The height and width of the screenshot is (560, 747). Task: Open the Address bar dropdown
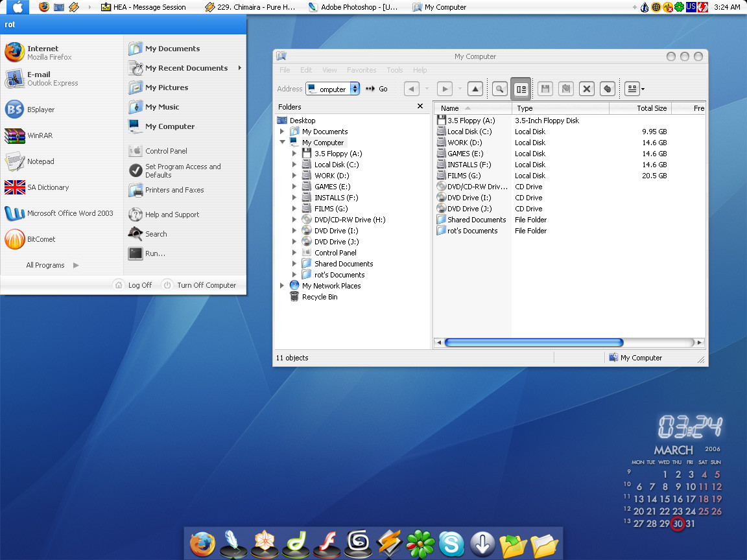[x=355, y=89]
